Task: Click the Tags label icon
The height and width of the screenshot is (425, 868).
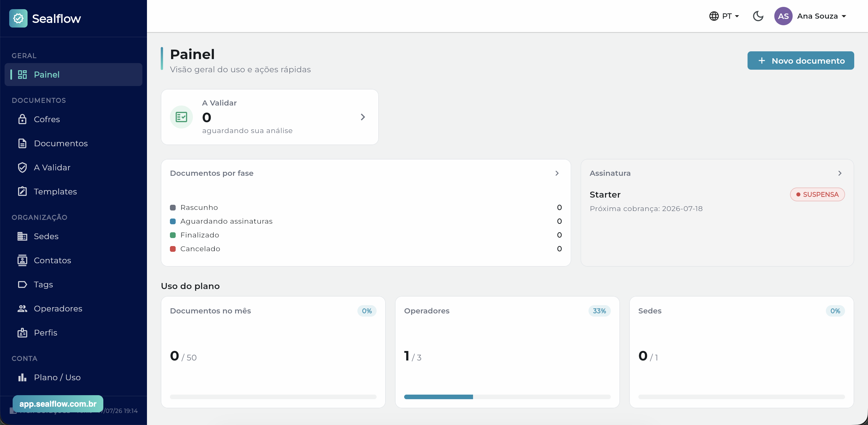Action: (22, 284)
